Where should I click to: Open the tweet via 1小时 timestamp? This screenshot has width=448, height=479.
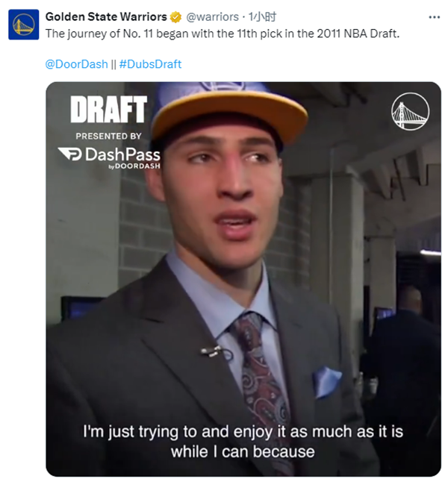pos(262,17)
